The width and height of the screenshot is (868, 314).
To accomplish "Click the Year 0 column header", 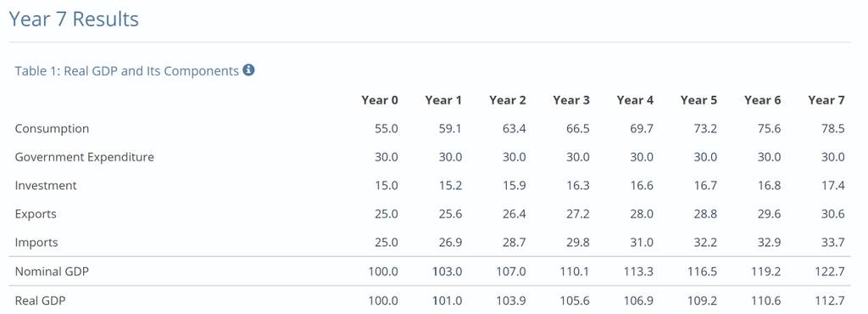I will point(380,100).
